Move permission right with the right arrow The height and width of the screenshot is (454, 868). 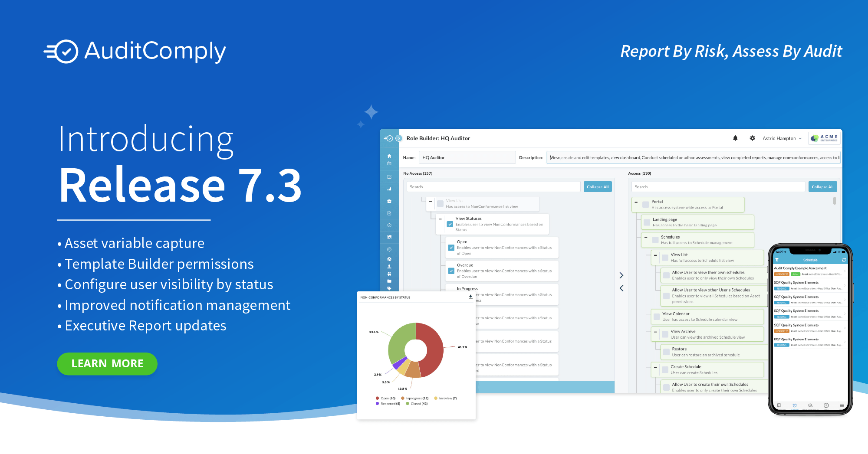[x=621, y=275]
